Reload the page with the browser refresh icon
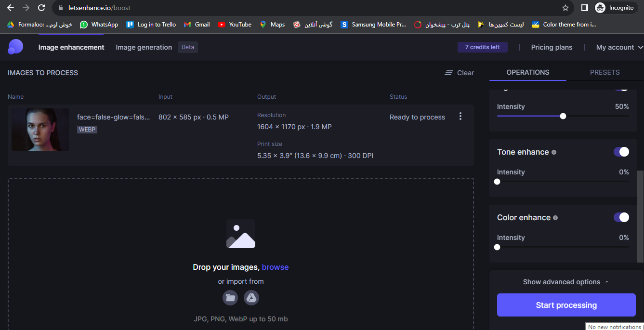This screenshot has width=644, height=330. click(41, 8)
